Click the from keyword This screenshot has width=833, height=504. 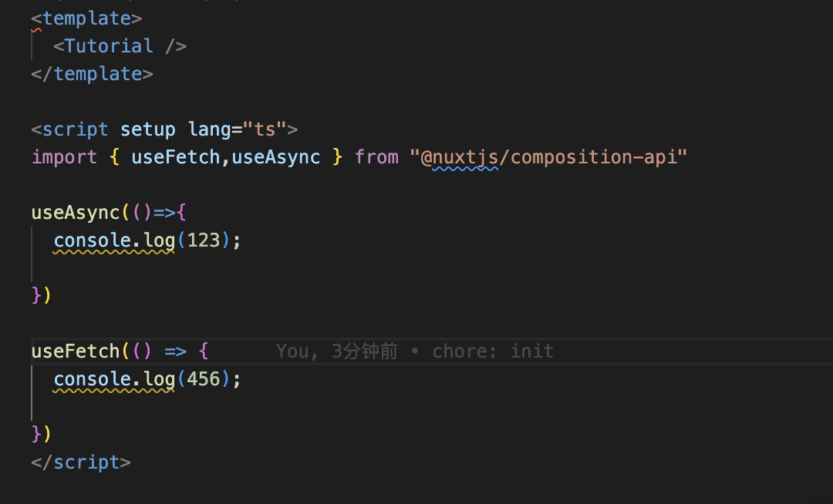(376, 157)
